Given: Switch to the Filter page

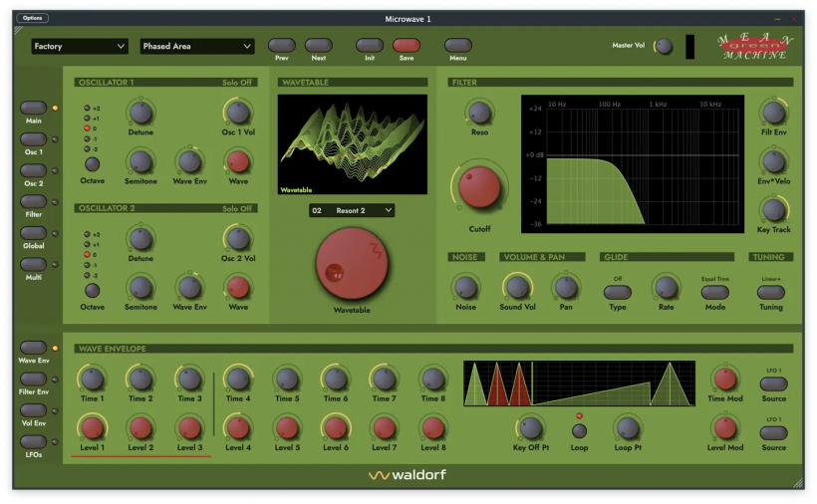Looking at the screenshot, I should coord(33,201).
